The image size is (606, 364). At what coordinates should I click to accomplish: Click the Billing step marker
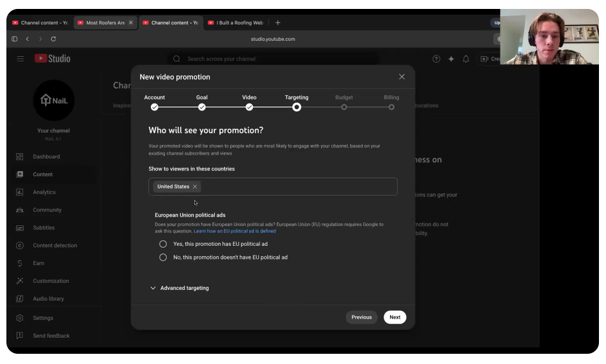coord(391,107)
